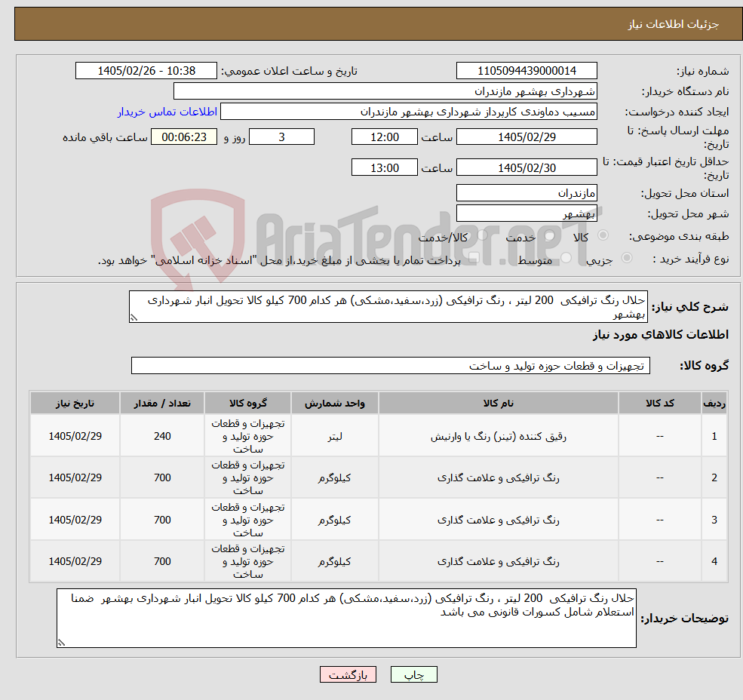Screen dimensions: 743x700
Task: Click the row number 3 cell
Action: [714, 520]
